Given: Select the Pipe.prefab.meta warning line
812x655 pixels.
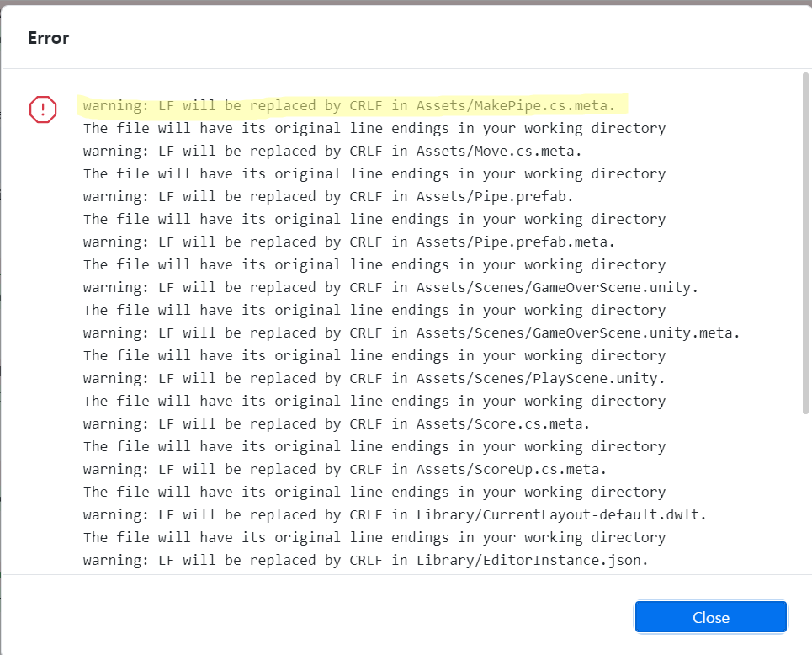Looking at the screenshot, I should pos(349,242).
